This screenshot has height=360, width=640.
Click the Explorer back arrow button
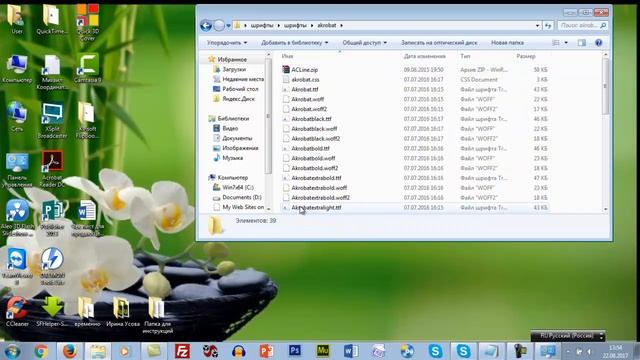pyautogui.click(x=206, y=26)
